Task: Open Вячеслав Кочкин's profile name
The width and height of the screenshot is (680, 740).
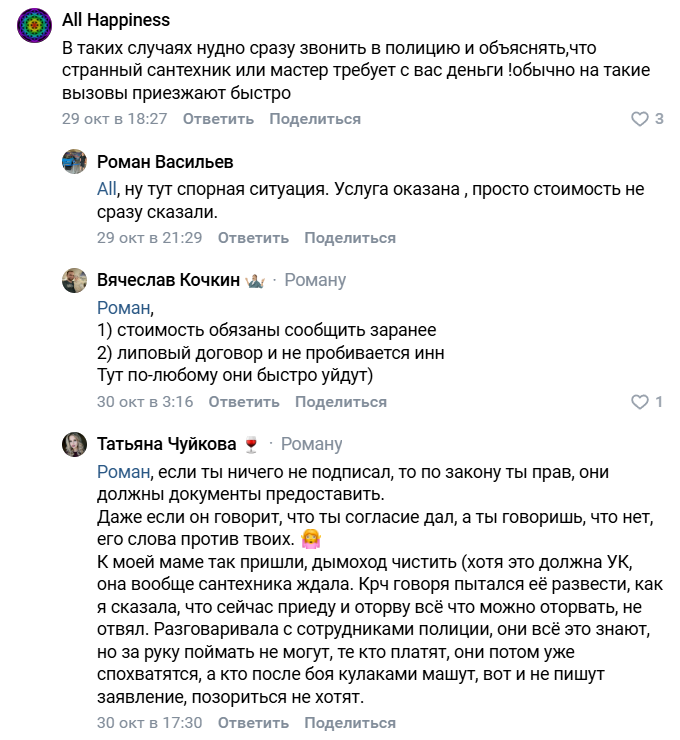Action: pyautogui.click(x=168, y=280)
